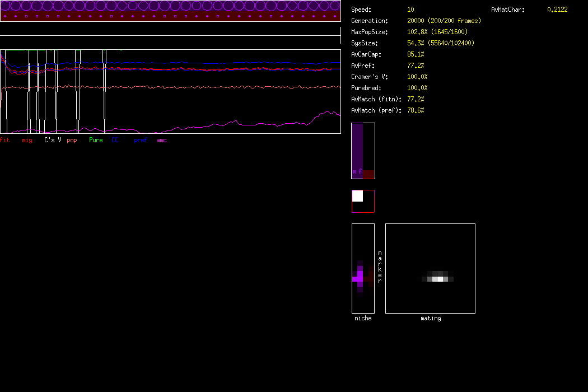
Task: Click the Cramer's V value 100.0%
Action: (x=417, y=77)
